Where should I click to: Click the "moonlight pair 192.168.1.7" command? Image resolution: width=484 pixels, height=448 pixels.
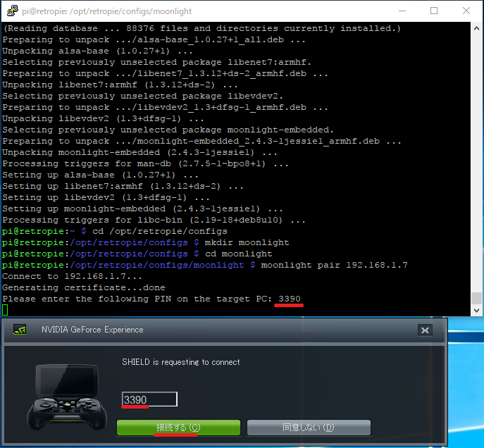coord(335,265)
